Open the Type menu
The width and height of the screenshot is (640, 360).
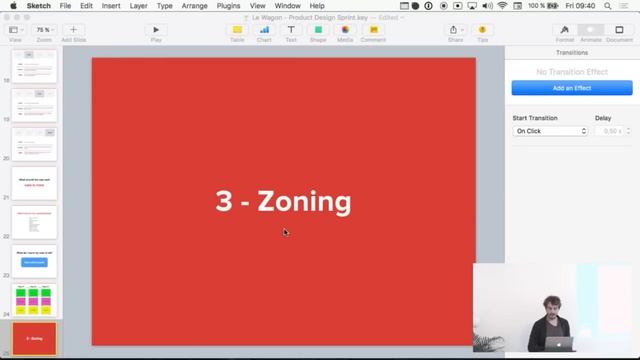click(x=164, y=6)
